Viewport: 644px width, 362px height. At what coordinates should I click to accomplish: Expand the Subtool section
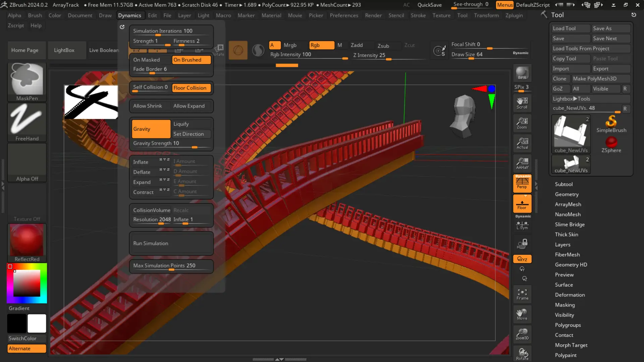[x=563, y=184]
